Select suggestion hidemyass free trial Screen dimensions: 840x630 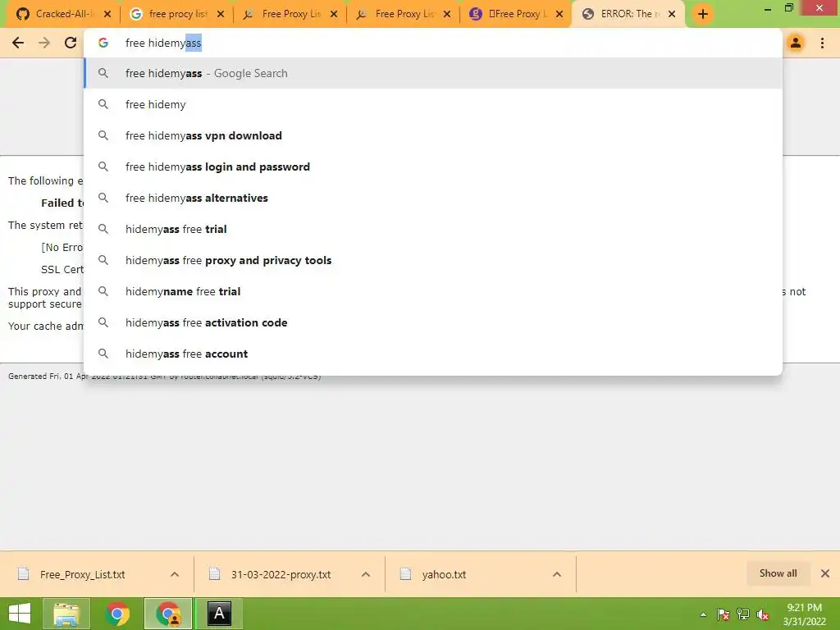point(433,229)
